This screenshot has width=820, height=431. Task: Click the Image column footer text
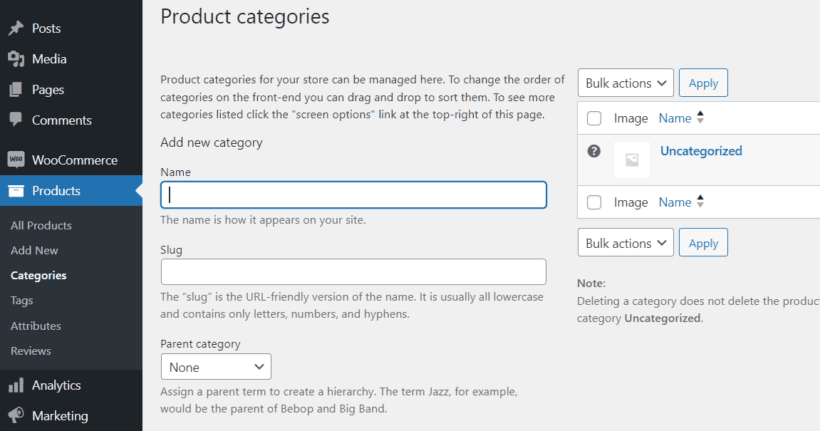click(x=631, y=202)
